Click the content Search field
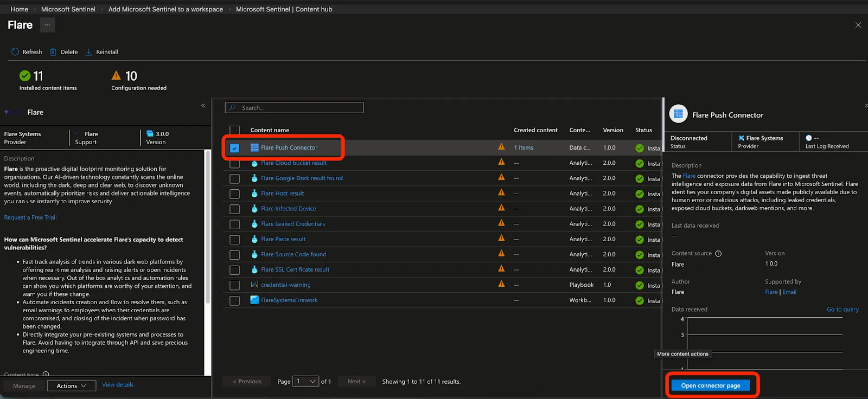This screenshot has width=868, height=399. [294, 108]
